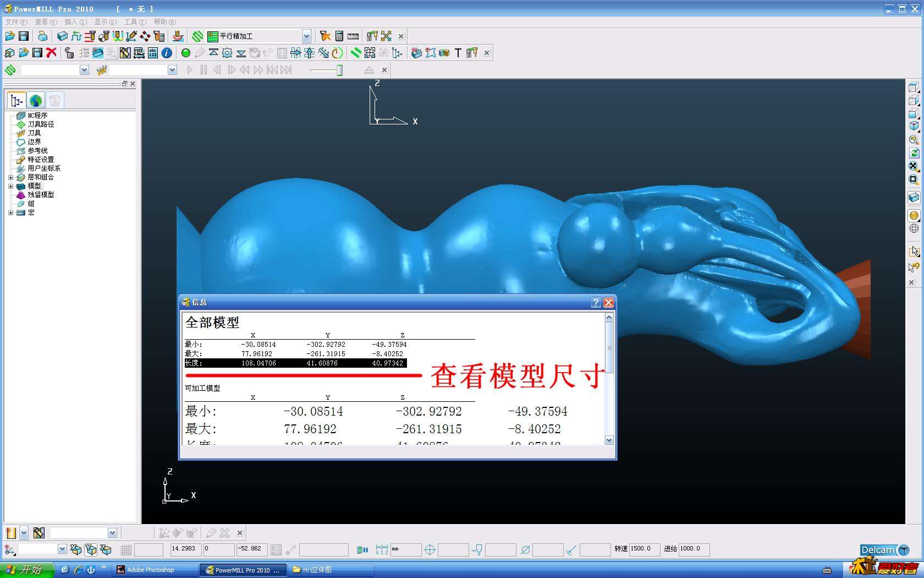Open the toolpath selection dropdown

click(84, 70)
